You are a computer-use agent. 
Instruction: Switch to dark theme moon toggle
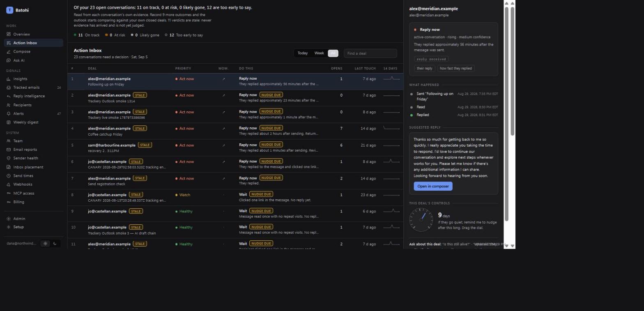coord(55,244)
